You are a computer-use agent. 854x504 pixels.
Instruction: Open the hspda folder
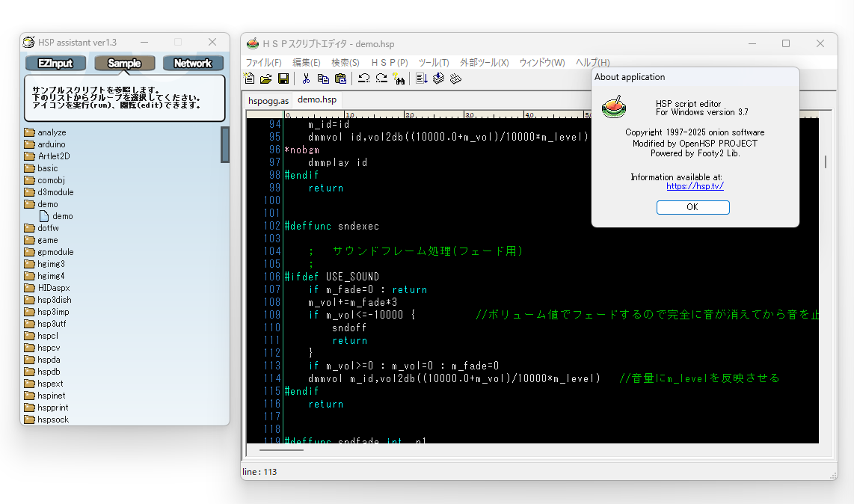(43, 360)
